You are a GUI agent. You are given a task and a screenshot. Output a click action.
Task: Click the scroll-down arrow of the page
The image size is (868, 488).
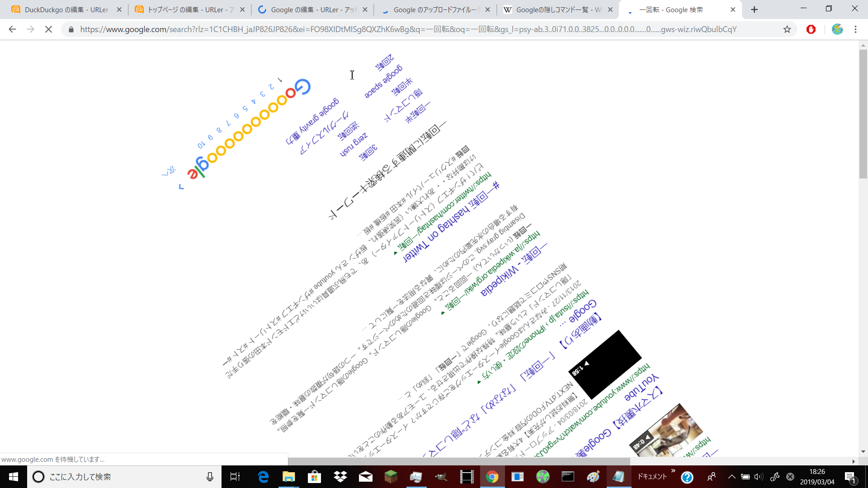[x=863, y=451]
